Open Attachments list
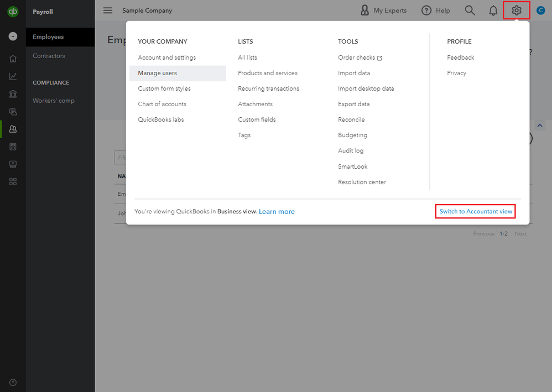 coord(255,104)
